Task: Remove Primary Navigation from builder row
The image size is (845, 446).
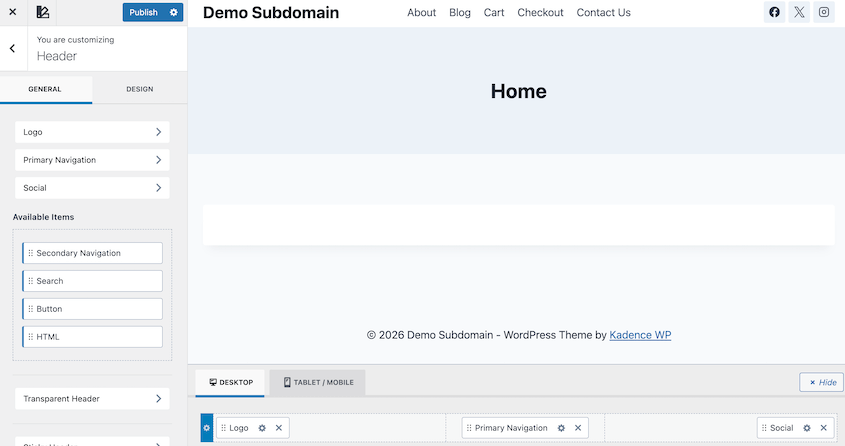Action: pos(578,428)
